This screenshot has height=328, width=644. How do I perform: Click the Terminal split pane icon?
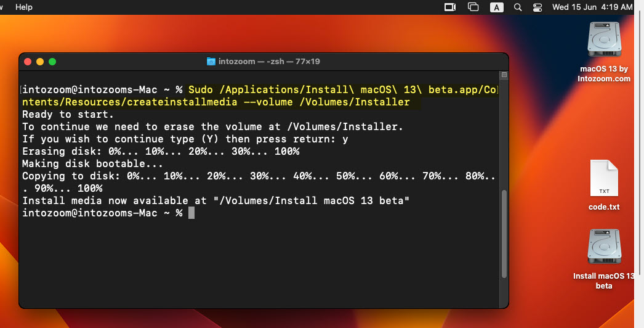click(x=504, y=75)
